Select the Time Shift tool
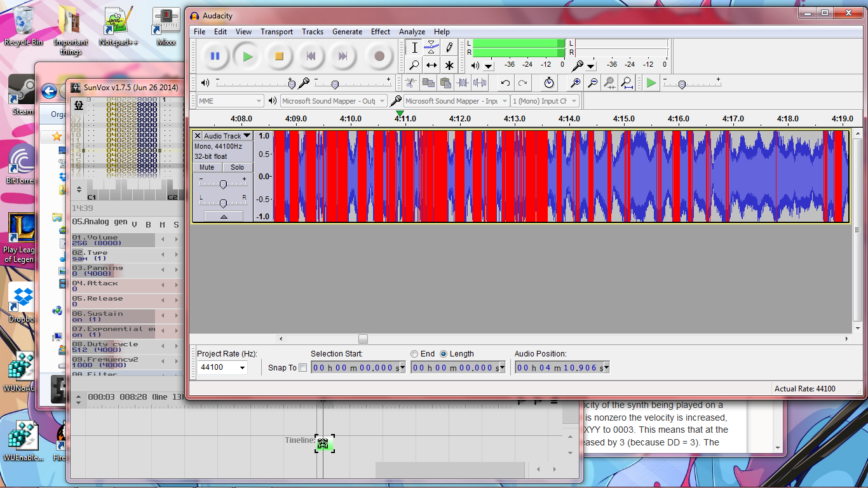The width and height of the screenshot is (868, 488). tap(431, 65)
